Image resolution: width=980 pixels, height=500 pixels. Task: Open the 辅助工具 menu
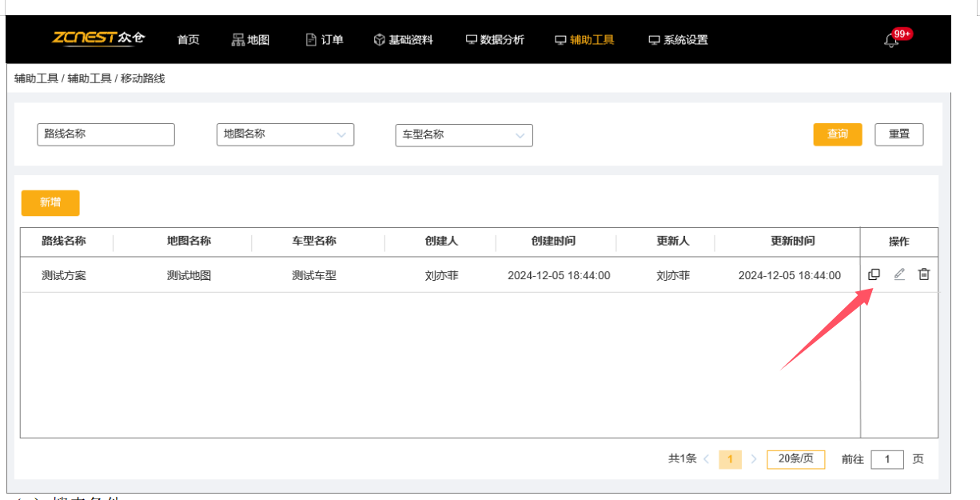click(x=585, y=40)
